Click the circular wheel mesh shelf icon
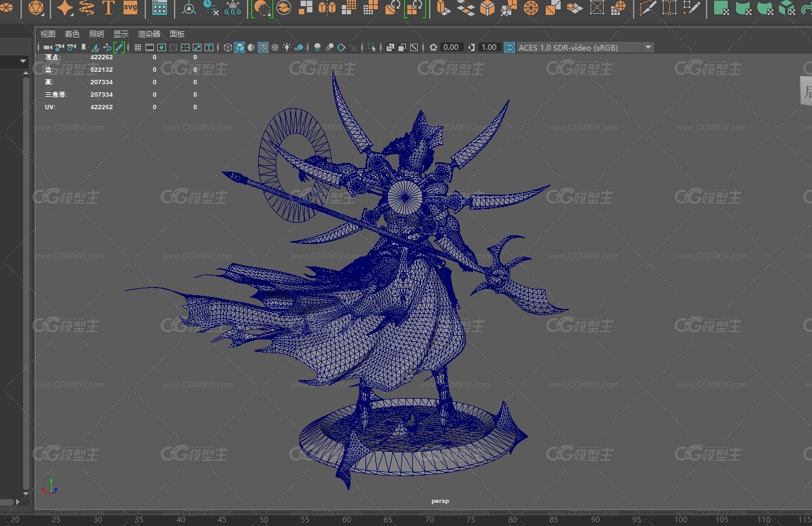This screenshot has width=812, height=526. pyautogui.click(x=531, y=7)
